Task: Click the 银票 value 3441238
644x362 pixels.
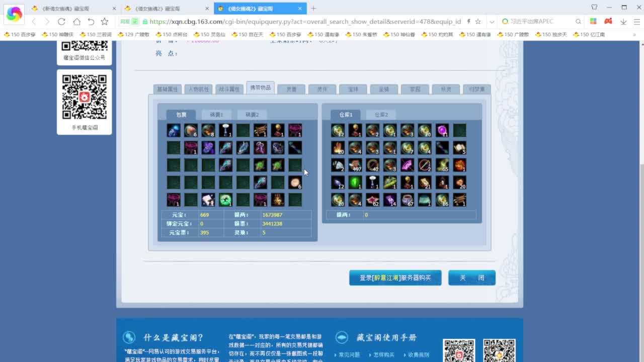Action: click(x=272, y=224)
